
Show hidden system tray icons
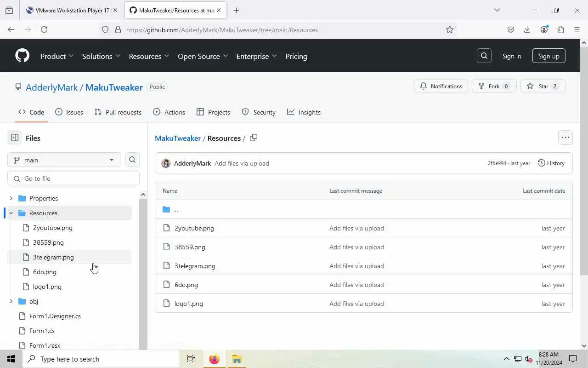pyautogui.click(x=506, y=359)
